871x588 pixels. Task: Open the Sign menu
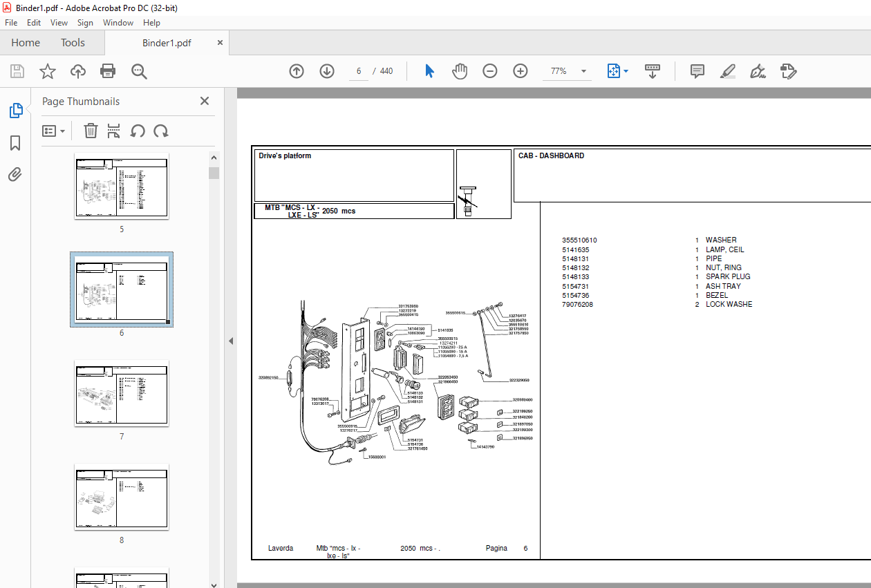pyautogui.click(x=85, y=23)
